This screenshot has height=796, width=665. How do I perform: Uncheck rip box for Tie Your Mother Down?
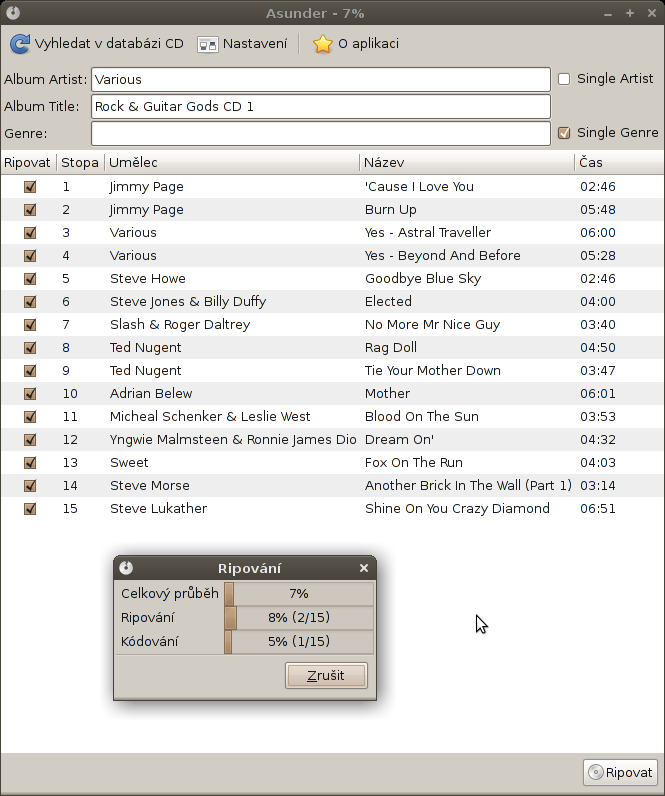click(x=30, y=371)
